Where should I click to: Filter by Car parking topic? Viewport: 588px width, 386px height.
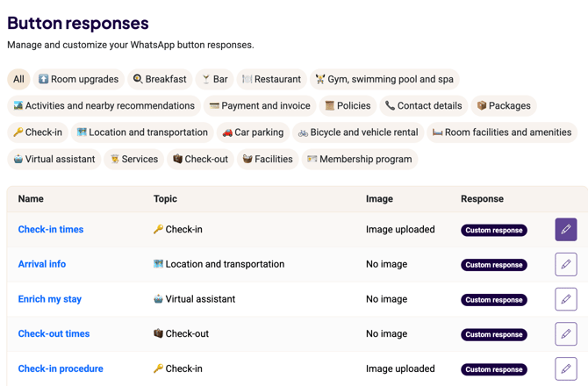[253, 132]
